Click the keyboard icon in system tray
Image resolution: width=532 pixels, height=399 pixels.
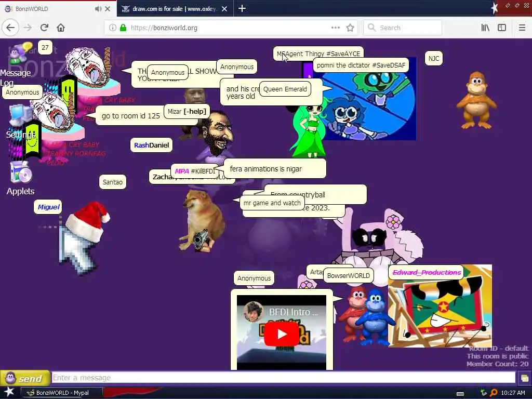pyautogui.click(x=460, y=393)
